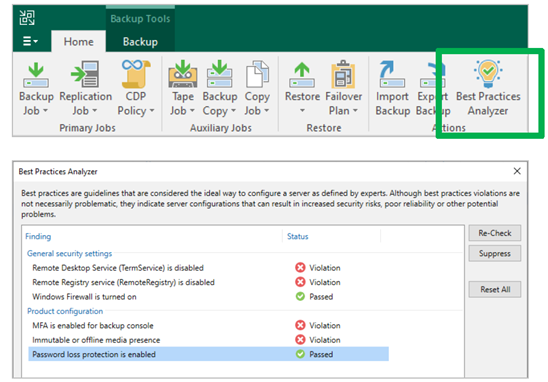548x382 pixels.
Task: Click Passed status for Password loss protection
Action: tap(321, 354)
